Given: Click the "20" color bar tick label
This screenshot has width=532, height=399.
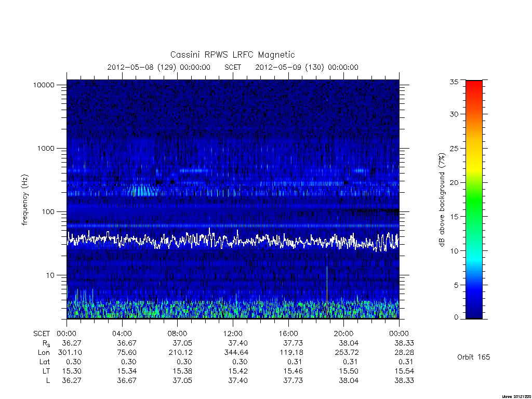Looking at the screenshot, I should coord(454,182).
